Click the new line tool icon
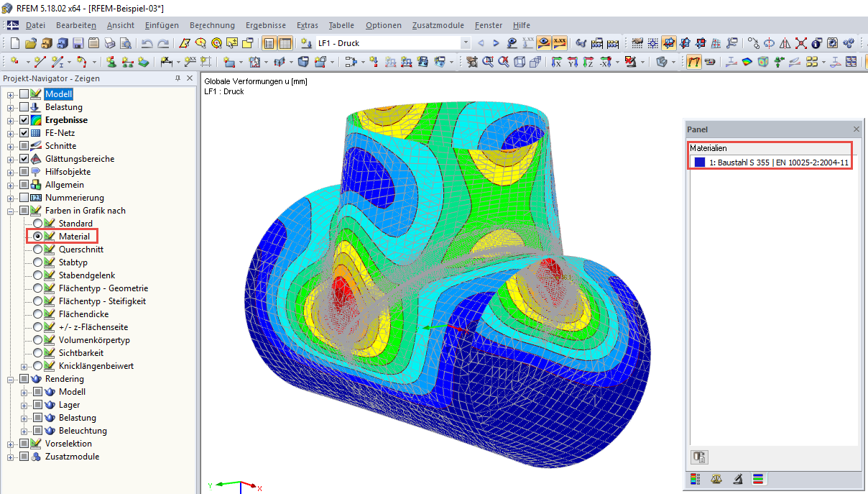 [40, 62]
